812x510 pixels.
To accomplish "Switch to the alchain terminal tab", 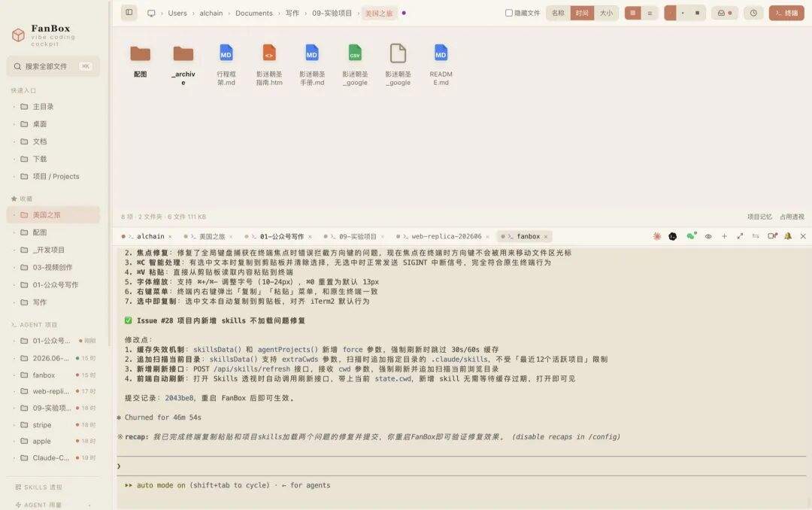I will 147,236.
